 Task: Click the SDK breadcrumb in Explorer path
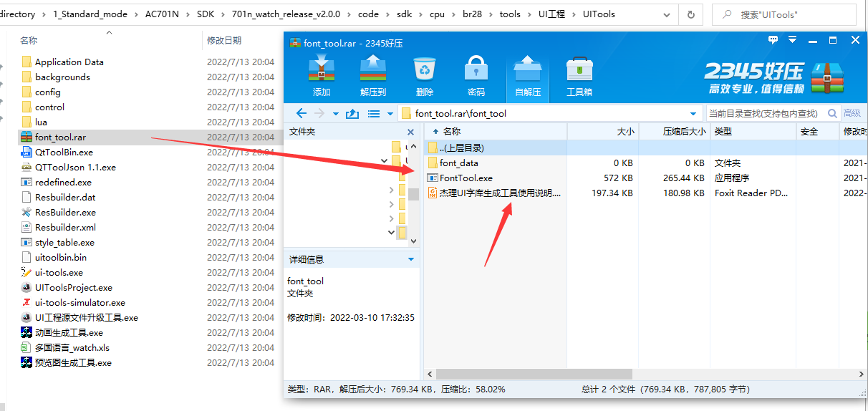tap(206, 14)
